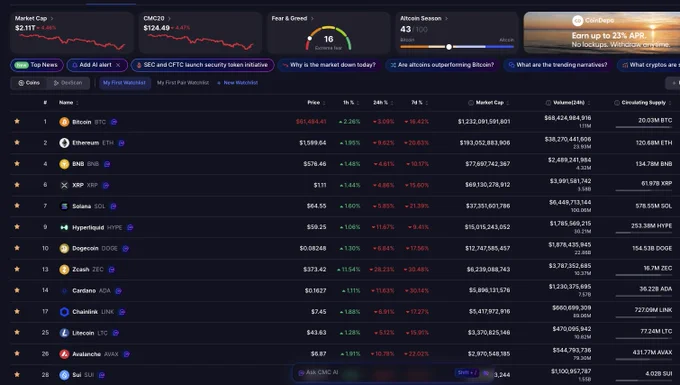Switch to the DexScan tab
Viewport: 680px width, 385px height.
pos(68,83)
